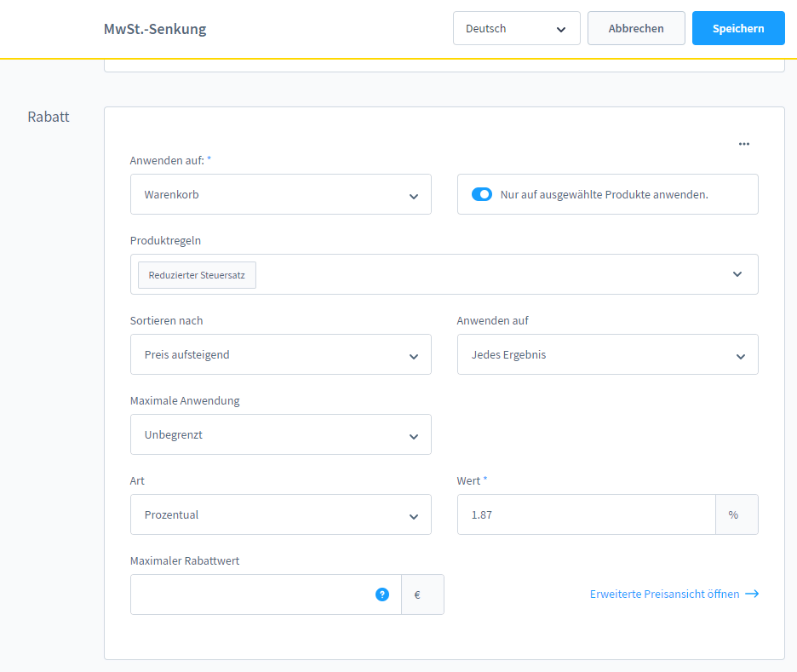Click the Wert field containing 1.87
Viewport: 797px width, 672px height.
(586, 514)
